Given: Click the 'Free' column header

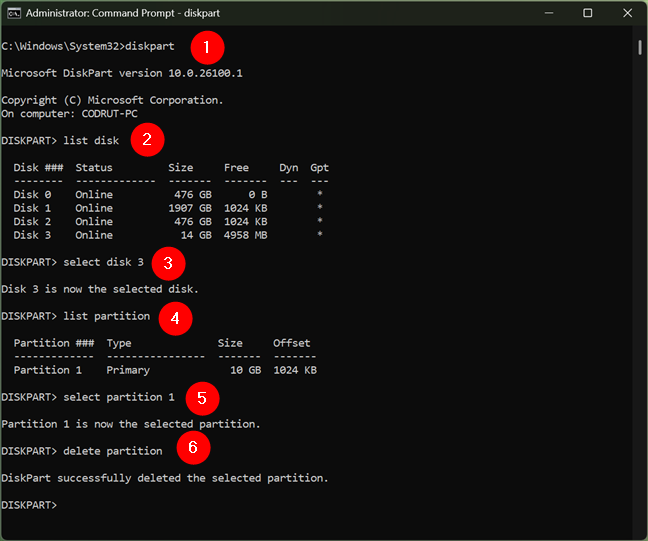Looking at the screenshot, I should point(236,168).
